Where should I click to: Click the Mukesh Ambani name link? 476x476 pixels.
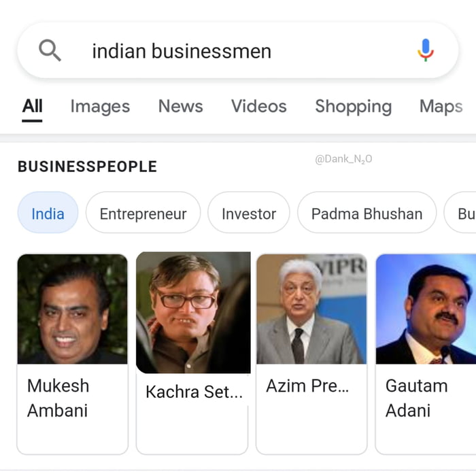pyautogui.click(x=58, y=398)
